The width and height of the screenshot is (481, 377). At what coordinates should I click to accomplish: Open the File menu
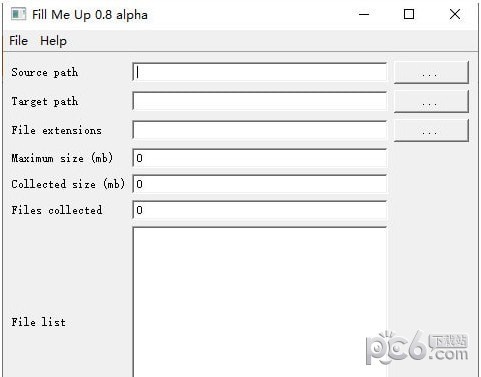coord(19,41)
